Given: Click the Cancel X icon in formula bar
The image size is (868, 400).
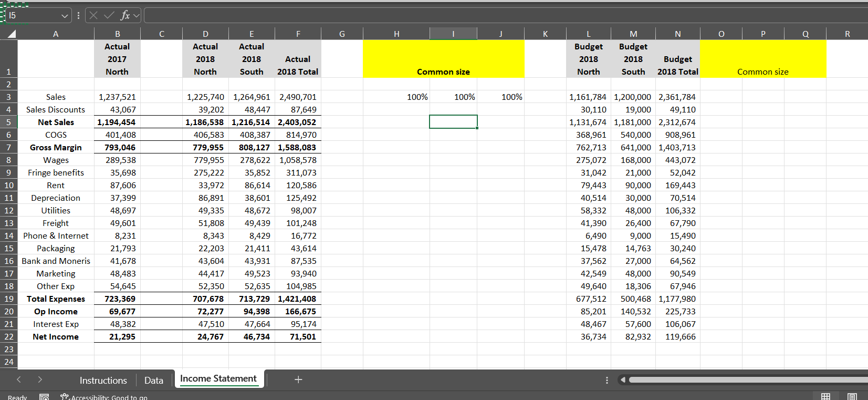Looking at the screenshot, I should click(93, 15).
